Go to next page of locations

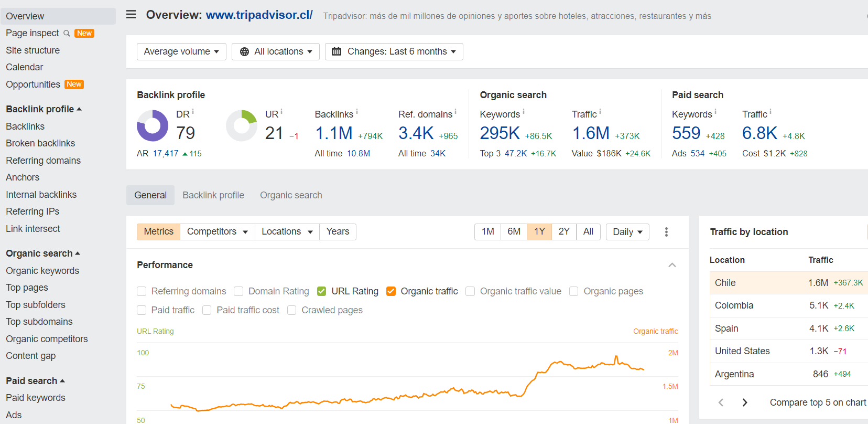(x=745, y=402)
